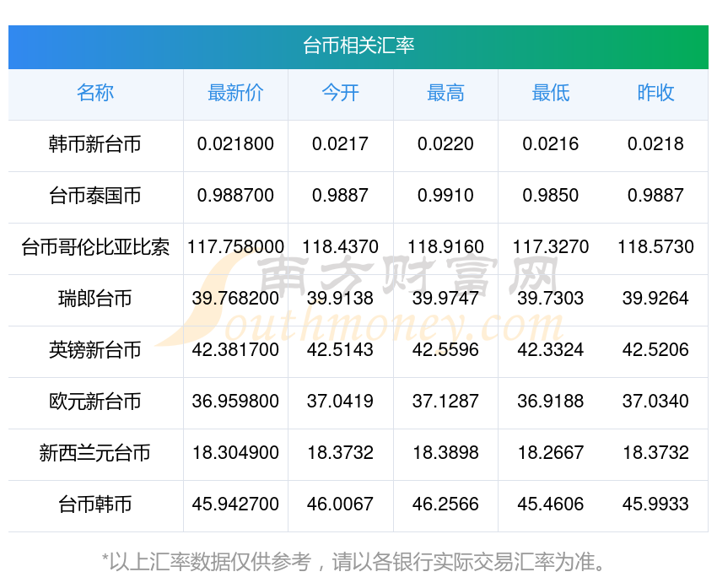This screenshot has height=588, width=717.
Task: Select the 今开 column header
Action: pos(340,94)
